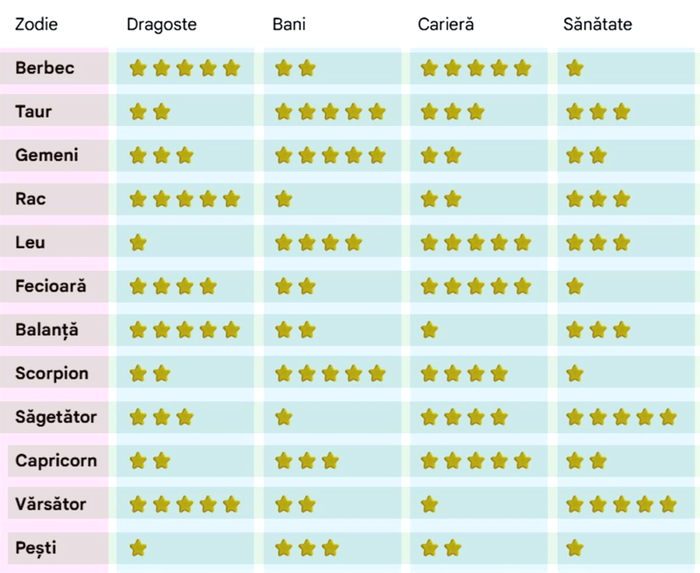Click the Bani column header
Screen dimensions: 700x573
[x=289, y=25]
